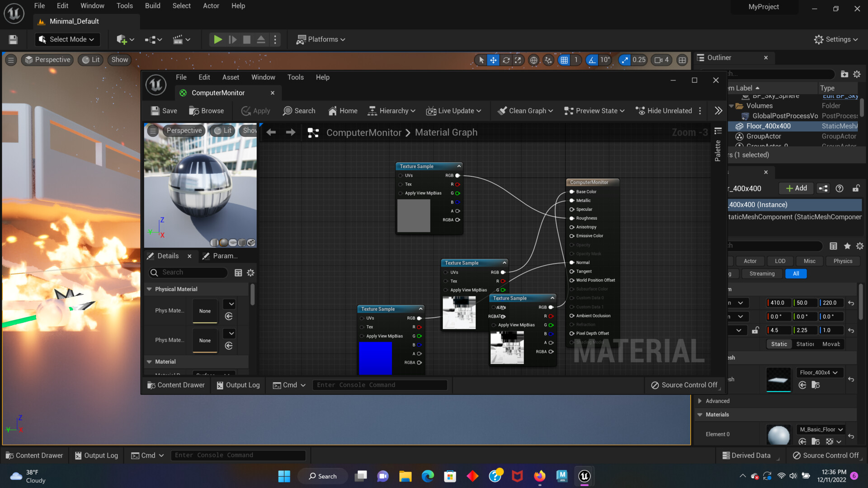Save the ComputerMonitor material
Image resolution: width=868 pixels, height=488 pixels.
(x=163, y=111)
